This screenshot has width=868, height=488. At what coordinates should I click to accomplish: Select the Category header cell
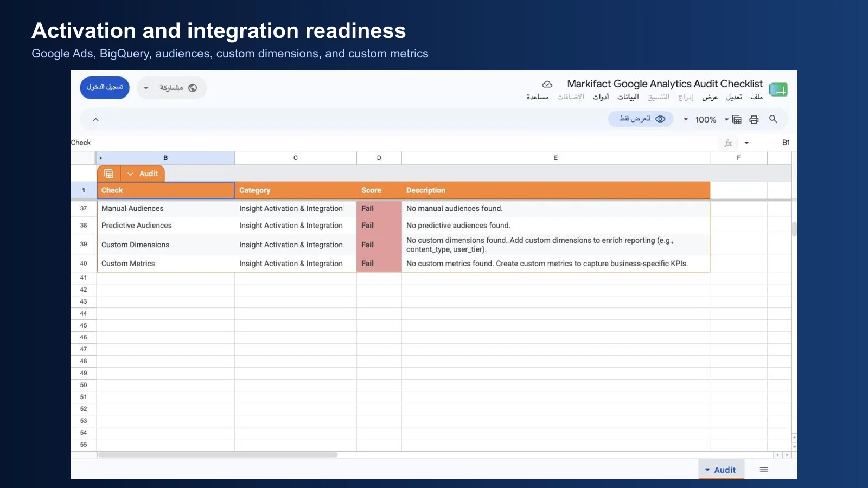pos(296,190)
